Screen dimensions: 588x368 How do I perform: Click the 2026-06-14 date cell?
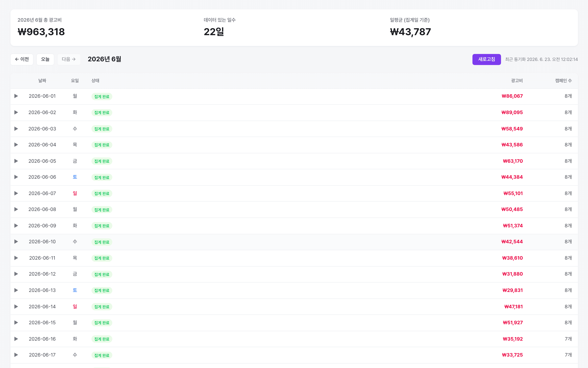[42, 307]
